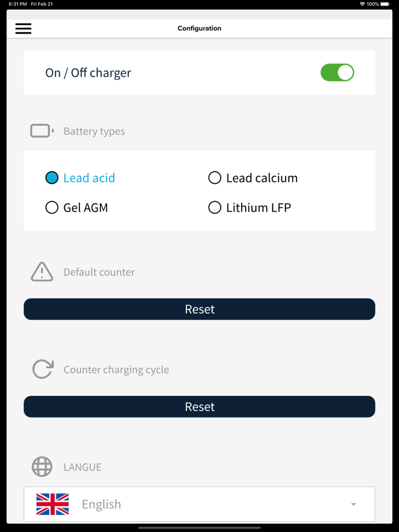Select the Lead calcium battery type
Viewport: 399px width, 532px height.
tap(215, 178)
